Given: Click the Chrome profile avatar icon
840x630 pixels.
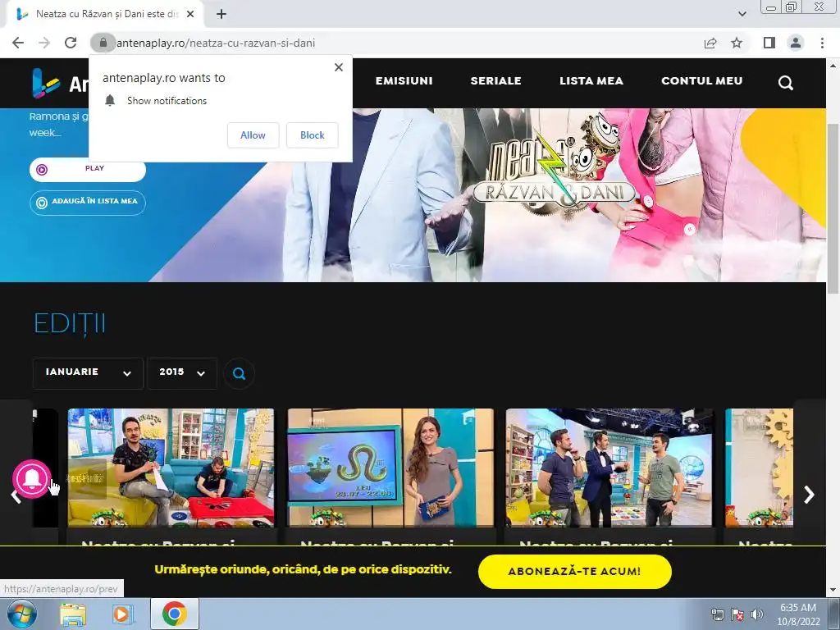Looking at the screenshot, I should point(796,43).
